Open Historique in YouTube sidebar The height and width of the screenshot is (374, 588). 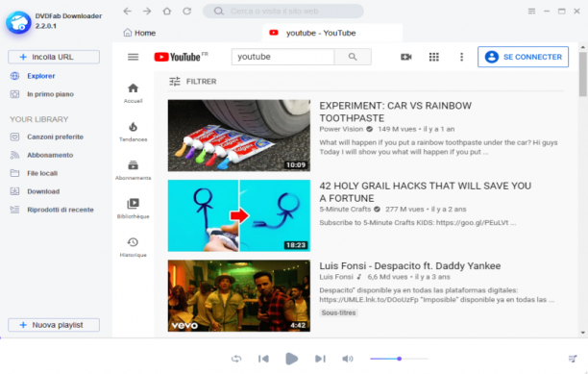[134, 248]
